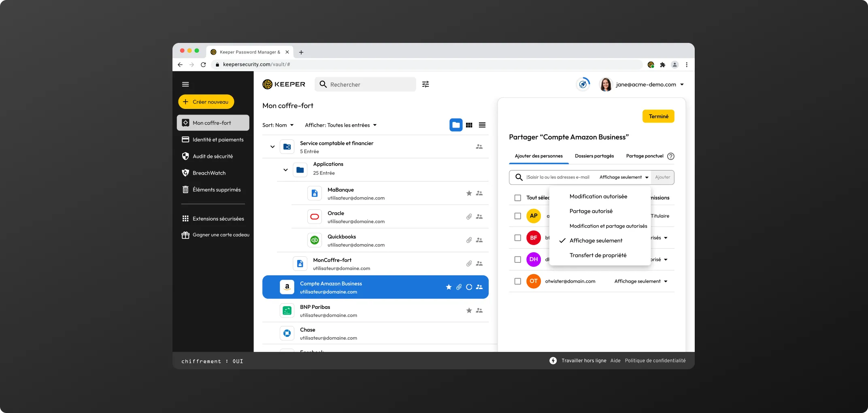Open permission dropdown for otwister@domain.com

pyautogui.click(x=641, y=281)
